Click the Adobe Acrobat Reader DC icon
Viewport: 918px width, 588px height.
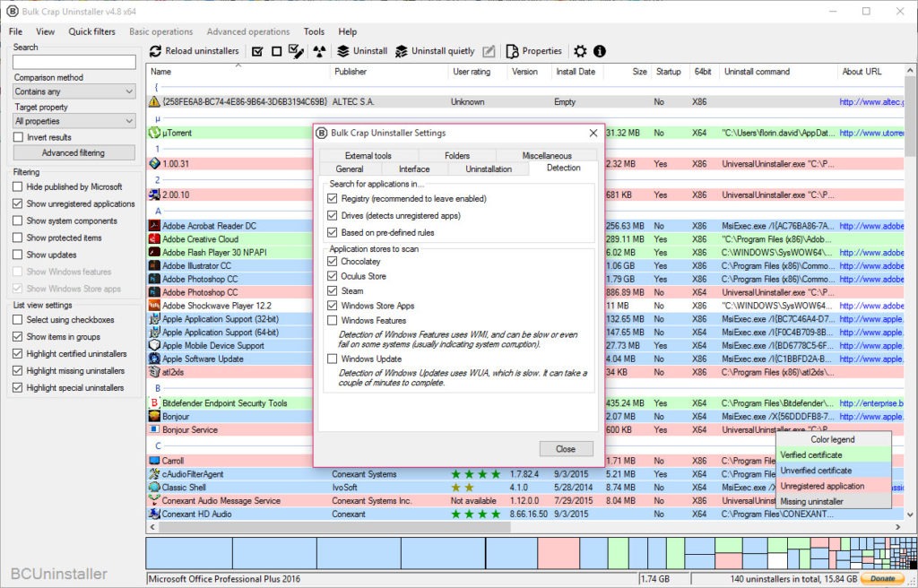(154, 226)
